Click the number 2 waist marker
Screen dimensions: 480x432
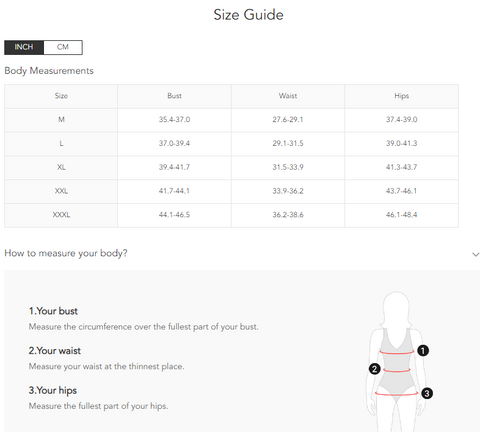(x=375, y=369)
